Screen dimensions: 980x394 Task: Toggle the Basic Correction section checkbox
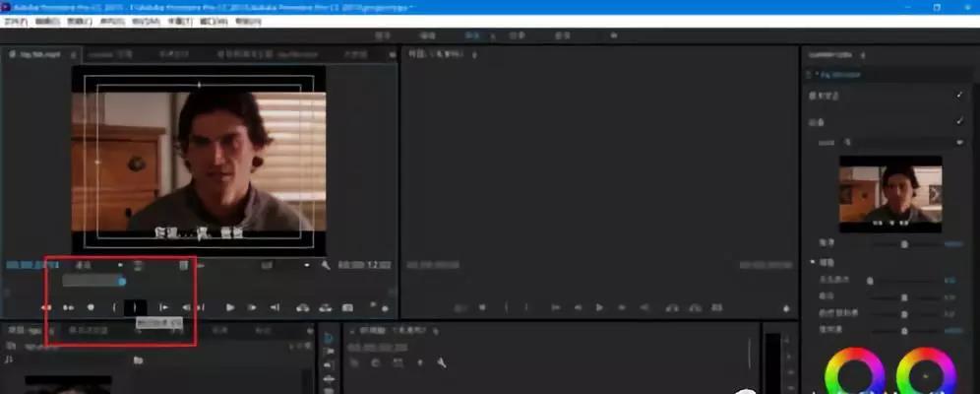coord(960,96)
